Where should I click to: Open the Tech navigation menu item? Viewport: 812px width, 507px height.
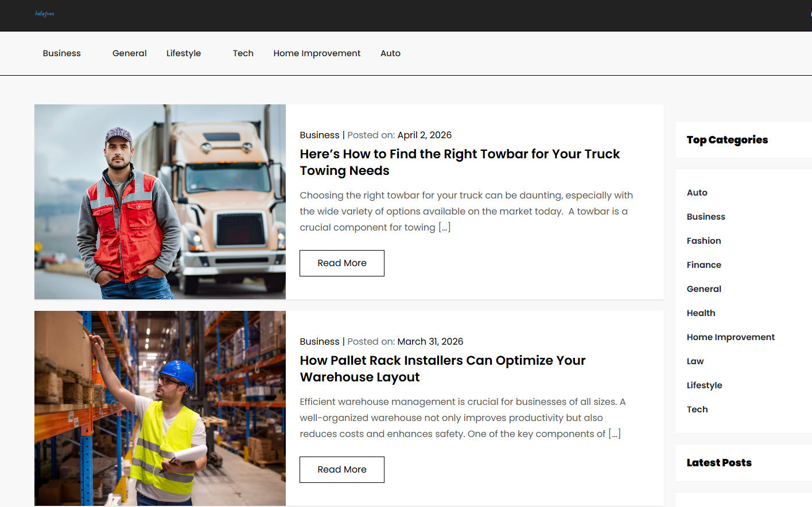tap(243, 53)
